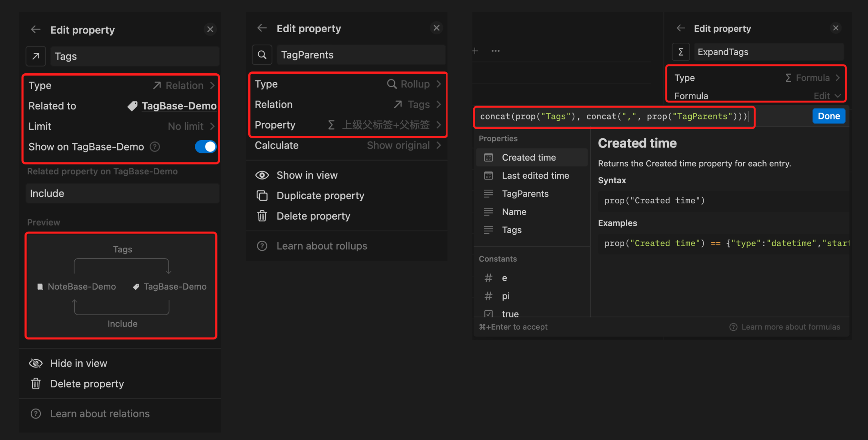Open Type Relation chevron in Tags panel
The height and width of the screenshot is (440, 868).
click(213, 85)
